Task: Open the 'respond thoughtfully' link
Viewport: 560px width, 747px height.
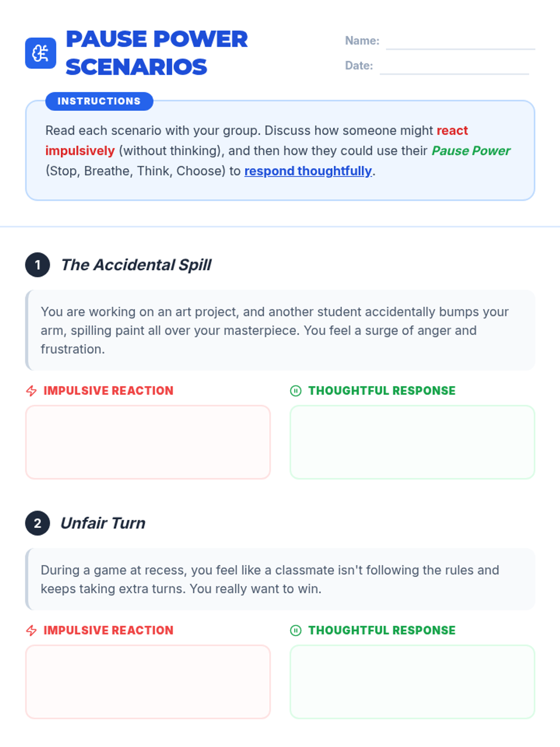Action: point(308,171)
